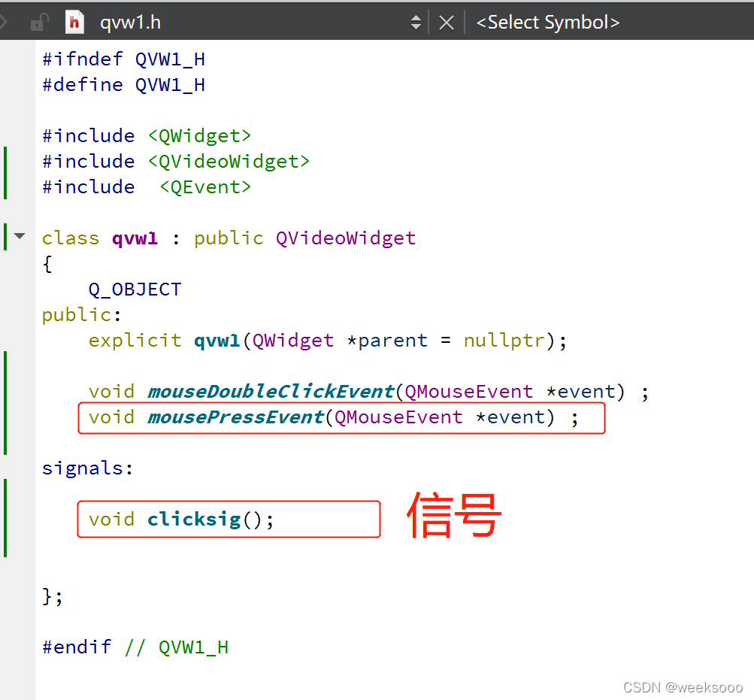Click the #include <QEvent> line
754x700 pixels.
(x=147, y=186)
